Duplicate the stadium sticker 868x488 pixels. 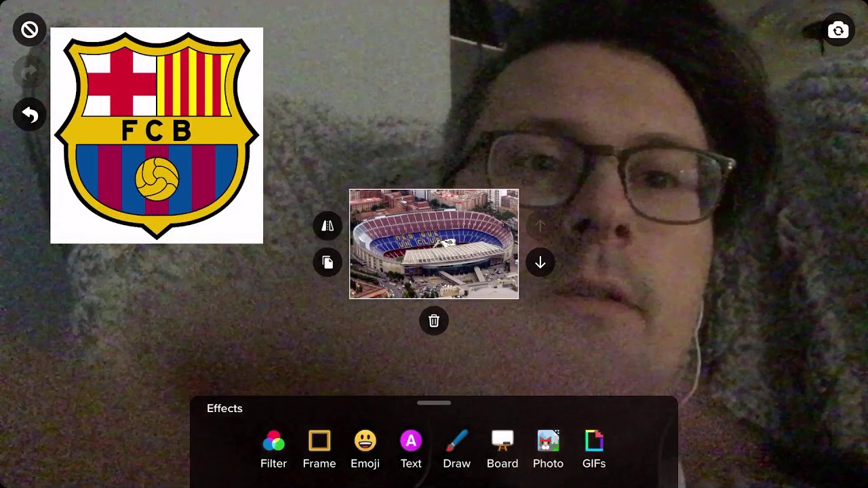pyautogui.click(x=328, y=262)
